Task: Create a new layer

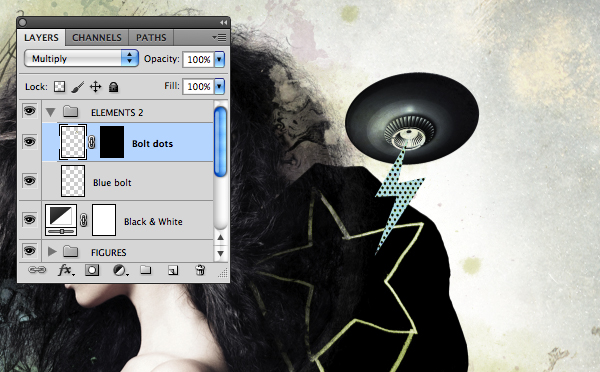Action: [173, 271]
